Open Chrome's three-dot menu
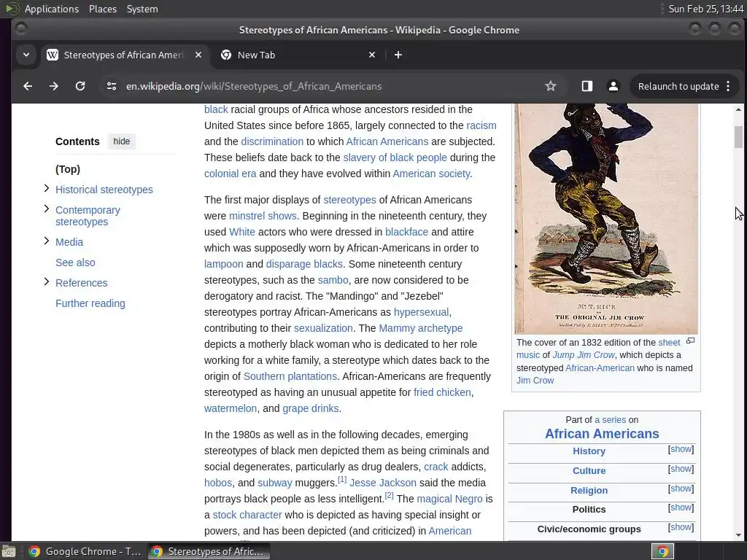Viewport: 747px width, 560px height. [x=728, y=86]
